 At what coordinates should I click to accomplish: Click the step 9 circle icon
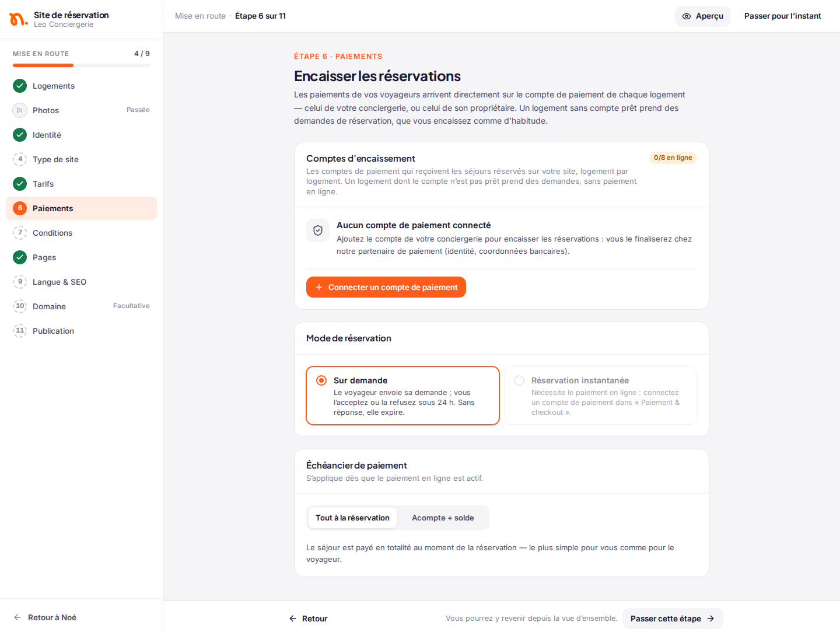pos(20,282)
